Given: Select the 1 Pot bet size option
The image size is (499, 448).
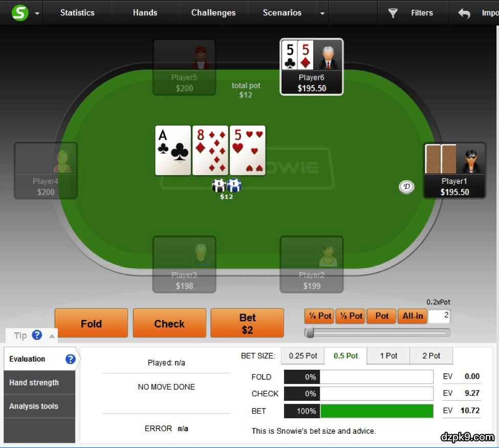Looking at the screenshot, I should (388, 356).
